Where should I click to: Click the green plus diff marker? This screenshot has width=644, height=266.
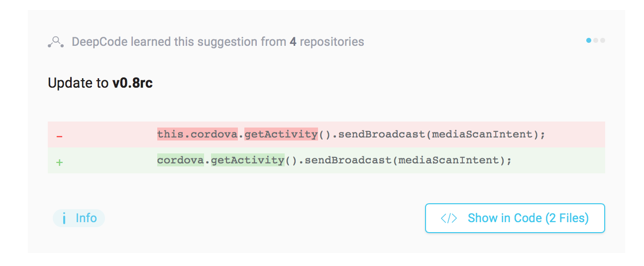point(59,162)
